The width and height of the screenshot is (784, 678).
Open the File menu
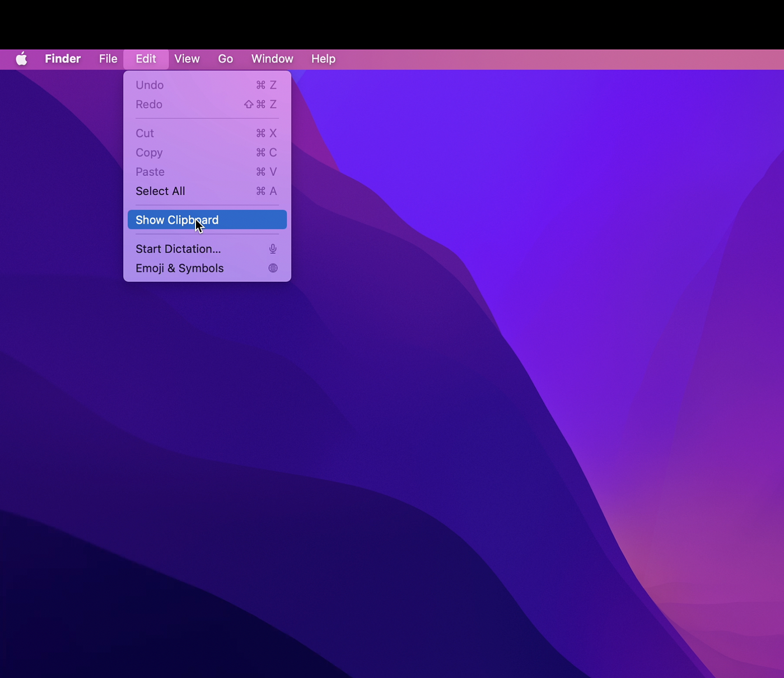coord(108,59)
